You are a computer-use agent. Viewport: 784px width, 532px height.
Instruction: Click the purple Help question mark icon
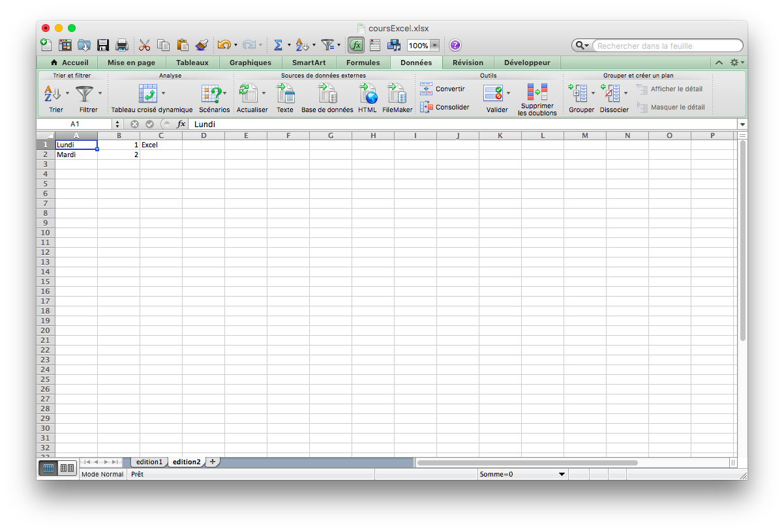coord(455,45)
